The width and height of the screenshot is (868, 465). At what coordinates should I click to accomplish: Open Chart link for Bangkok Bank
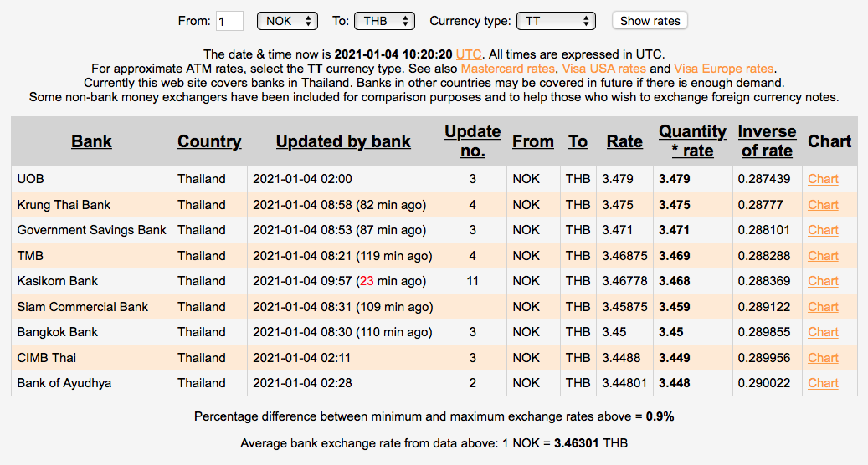click(x=823, y=332)
